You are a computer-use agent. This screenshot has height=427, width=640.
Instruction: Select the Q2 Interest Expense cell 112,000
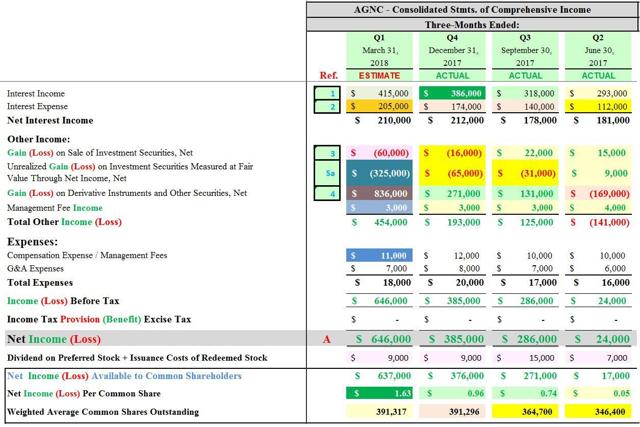point(598,106)
